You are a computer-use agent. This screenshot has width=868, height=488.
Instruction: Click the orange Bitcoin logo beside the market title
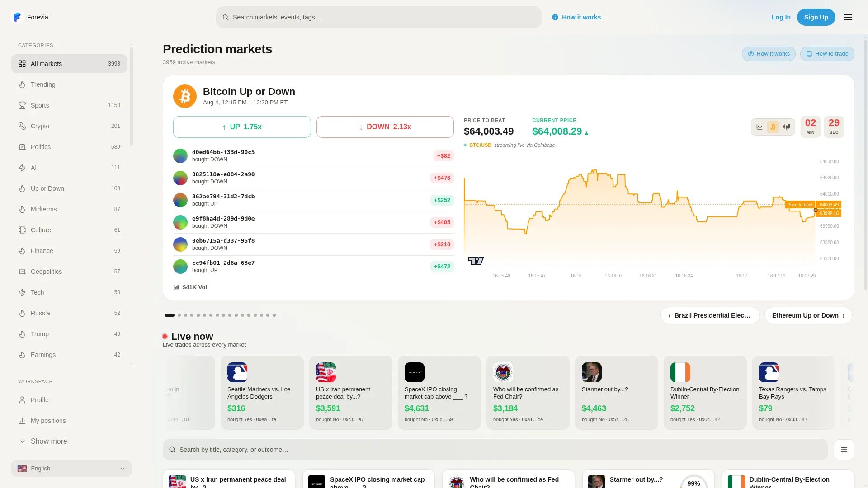[185, 96]
